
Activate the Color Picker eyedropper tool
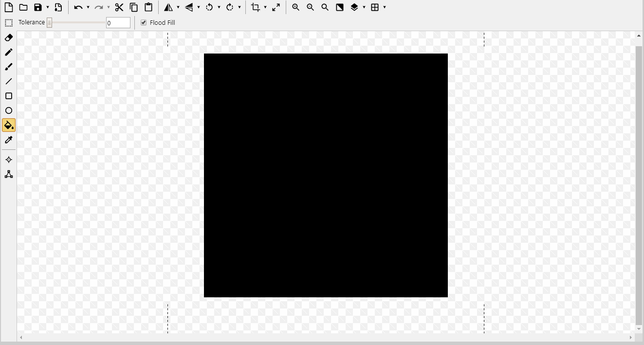9,140
